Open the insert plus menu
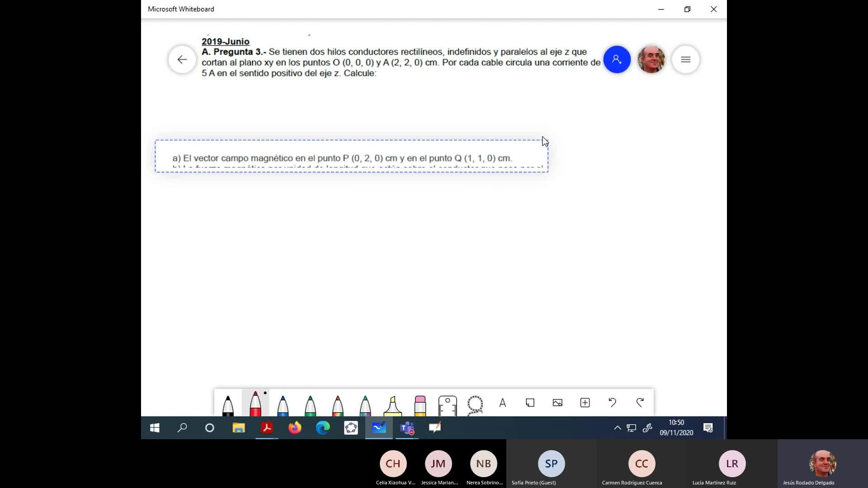This screenshot has height=488, width=868. (585, 403)
